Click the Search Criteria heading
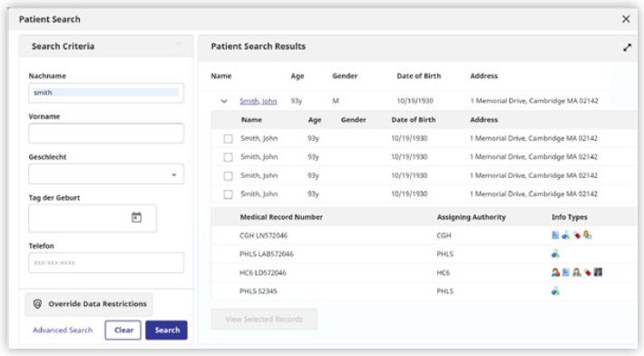The height and width of the screenshot is (356, 644). pos(63,46)
